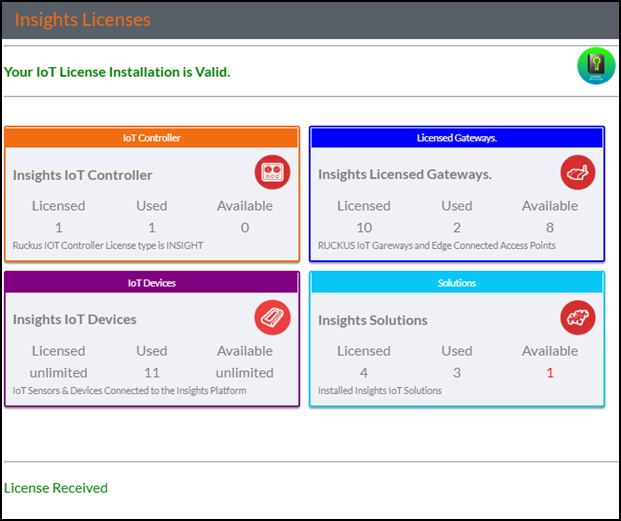Click the Licensed Gateways licensed value 10

364,228
